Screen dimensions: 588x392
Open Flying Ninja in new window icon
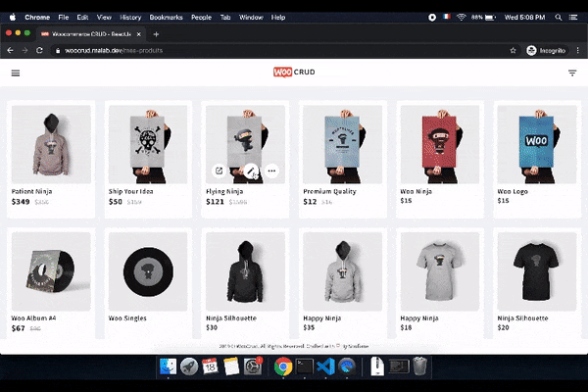point(219,171)
